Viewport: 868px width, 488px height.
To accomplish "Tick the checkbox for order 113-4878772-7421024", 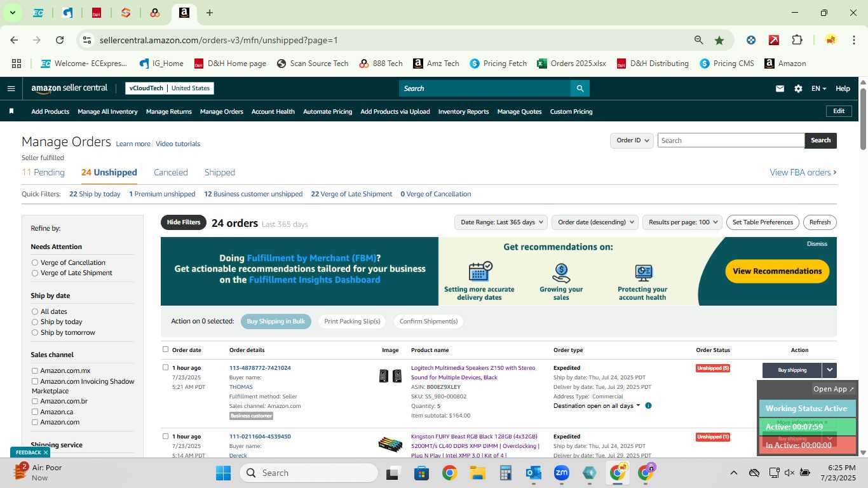I will click(x=166, y=367).
